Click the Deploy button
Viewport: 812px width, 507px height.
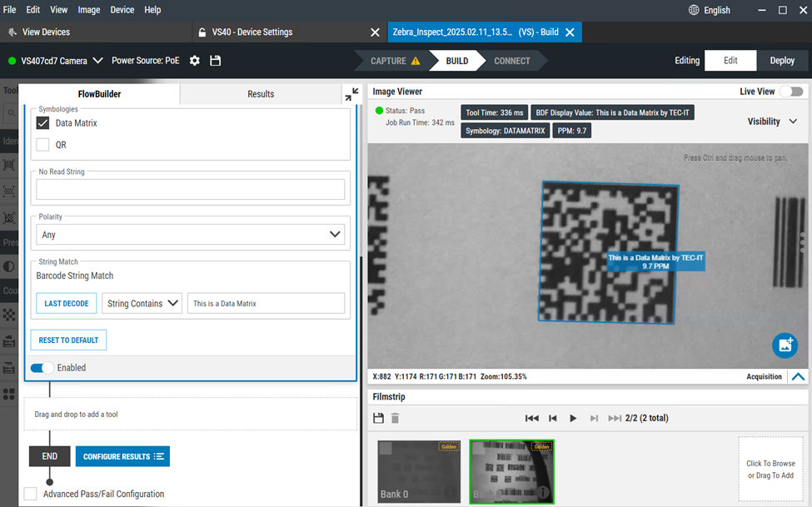tap(782, 61)
